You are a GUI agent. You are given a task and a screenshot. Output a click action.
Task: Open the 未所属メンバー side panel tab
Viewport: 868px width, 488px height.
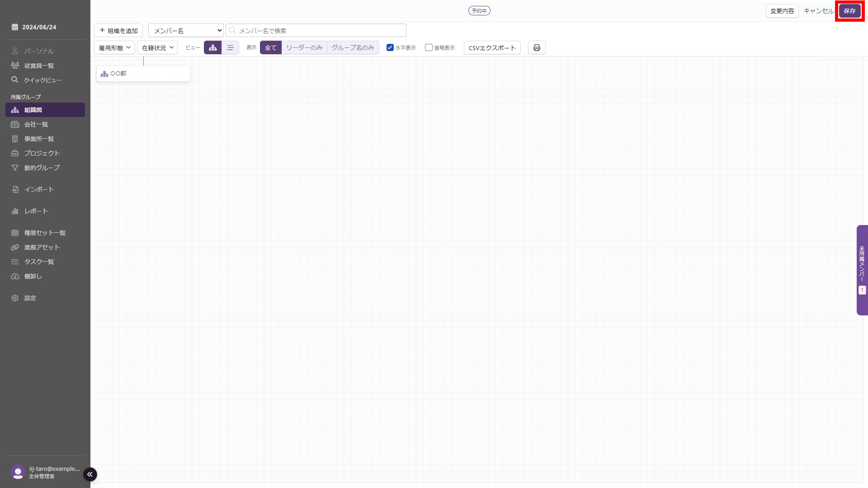coord(862,270)
